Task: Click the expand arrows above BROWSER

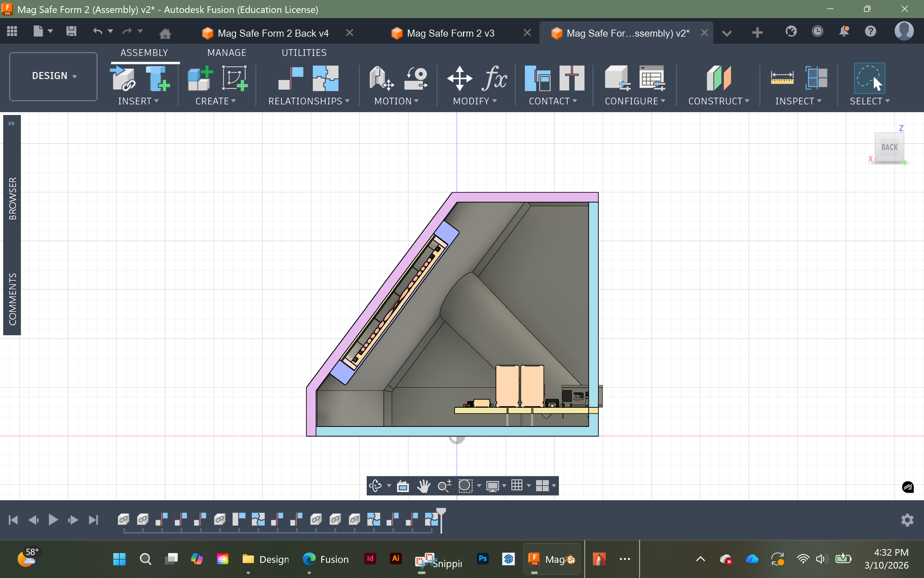Action: tap(11, 123)
